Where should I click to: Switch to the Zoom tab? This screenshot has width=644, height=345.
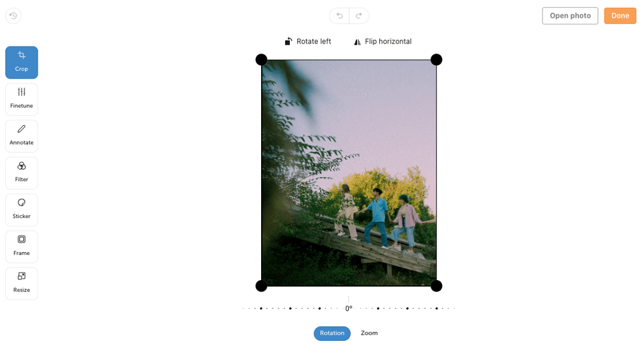click(x=369, y=333)
